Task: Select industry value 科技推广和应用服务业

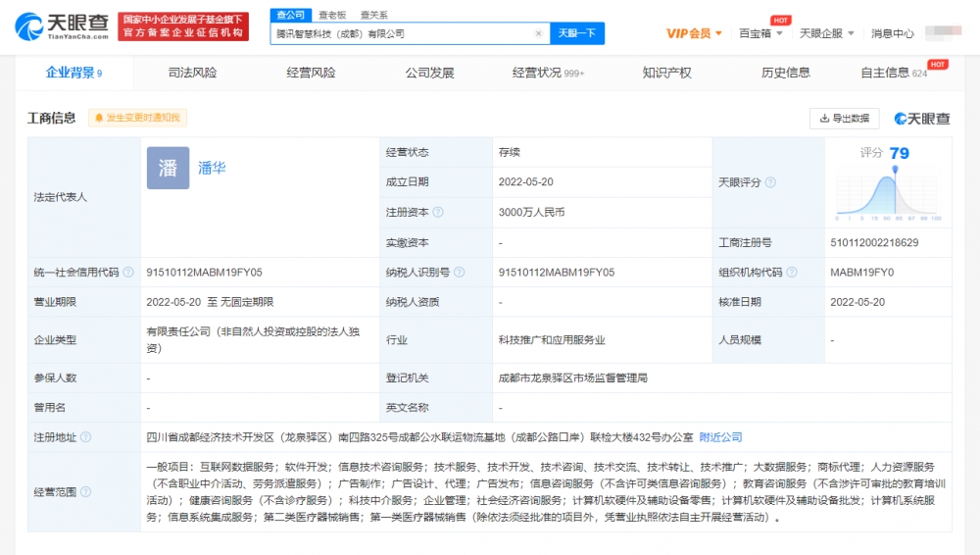Action: point(552,339)
